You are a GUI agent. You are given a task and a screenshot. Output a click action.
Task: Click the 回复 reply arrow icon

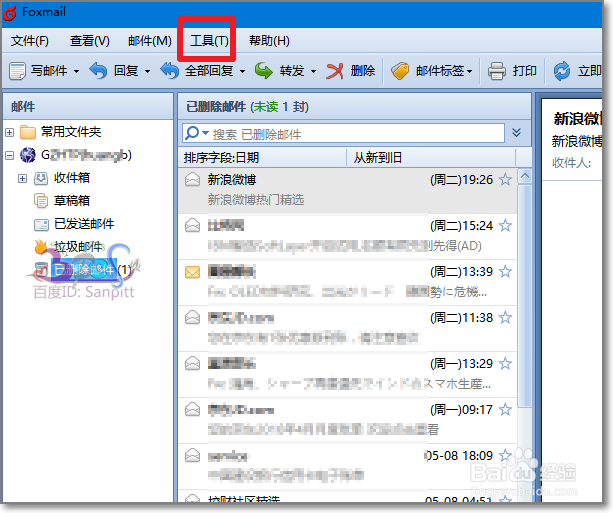[x=98, y=71]
